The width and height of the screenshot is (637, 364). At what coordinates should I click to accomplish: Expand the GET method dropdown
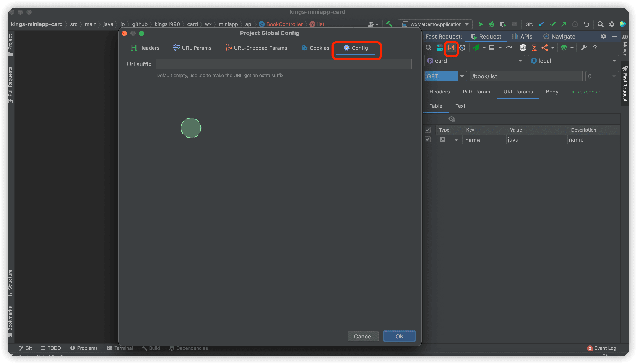[x=462, y=76]
